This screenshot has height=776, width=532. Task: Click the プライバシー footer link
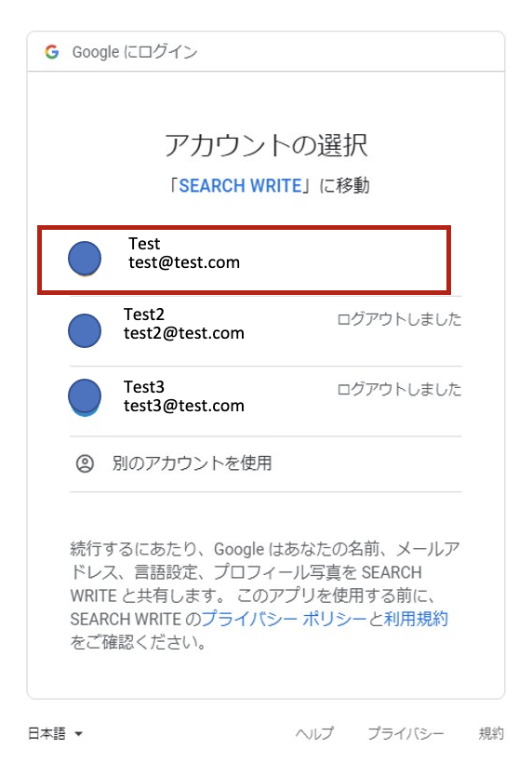click(406, 733)
